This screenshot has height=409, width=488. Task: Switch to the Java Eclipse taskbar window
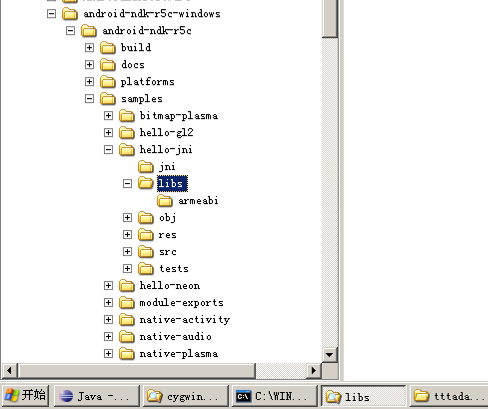click(97, 396)
